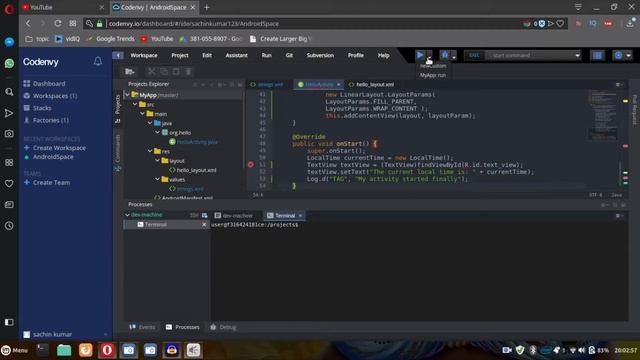Image resolution: width=640 pixels, height=360 pixels.
Task: Collapse the java folder
Action: pos(150,123)
